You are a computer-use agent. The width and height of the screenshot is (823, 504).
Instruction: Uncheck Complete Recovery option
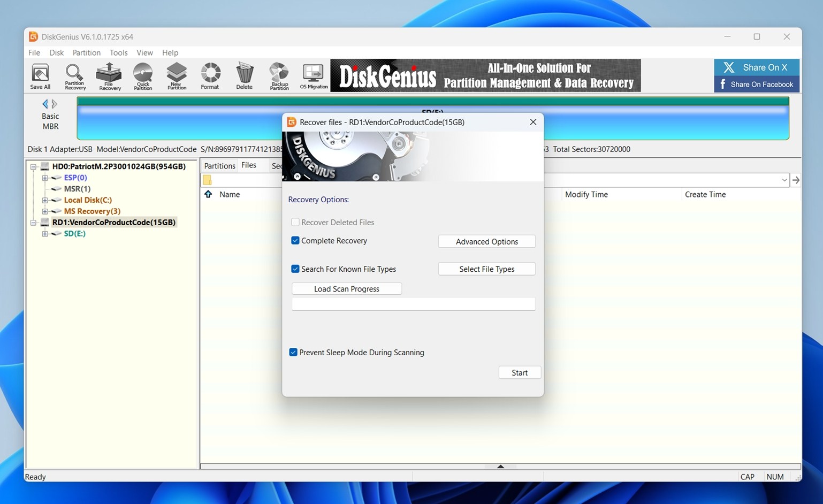[x=295, y=240]
